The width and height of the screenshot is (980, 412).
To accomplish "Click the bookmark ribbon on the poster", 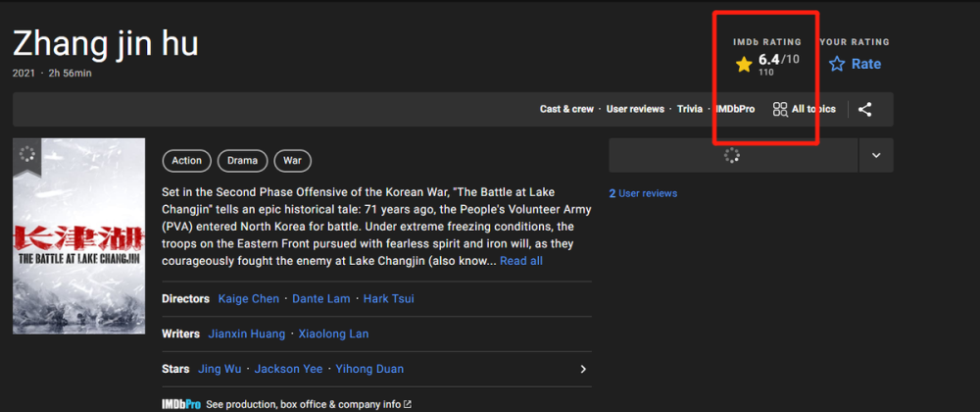I will (x=25, y=155).
